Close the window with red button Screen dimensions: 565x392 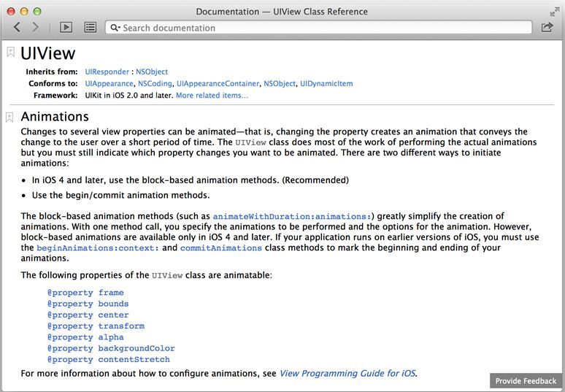pyautogui.click(x=11, y=12)
